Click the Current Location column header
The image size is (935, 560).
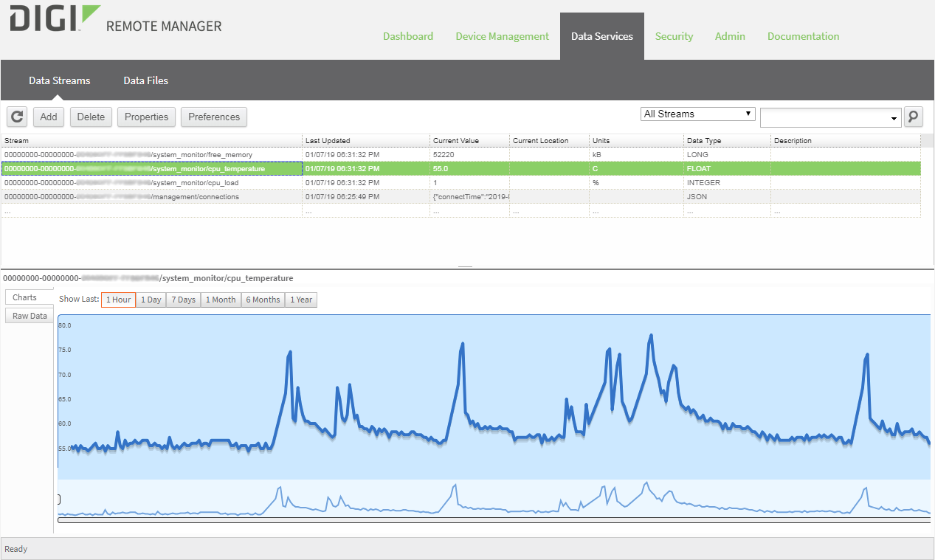(550, 140)
